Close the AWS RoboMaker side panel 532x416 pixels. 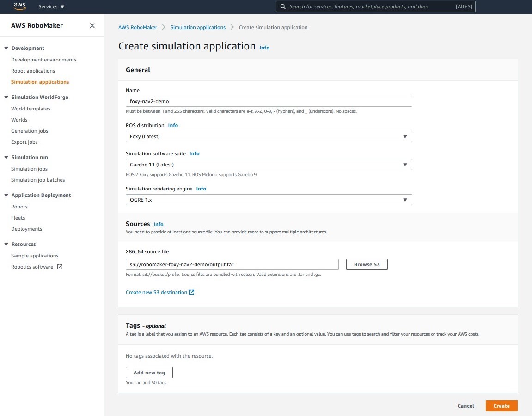92,25
